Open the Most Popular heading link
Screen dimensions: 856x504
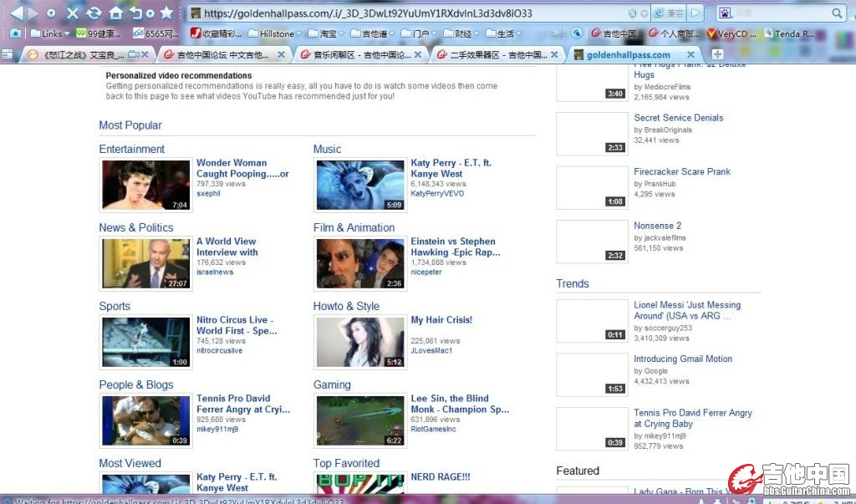130,125
